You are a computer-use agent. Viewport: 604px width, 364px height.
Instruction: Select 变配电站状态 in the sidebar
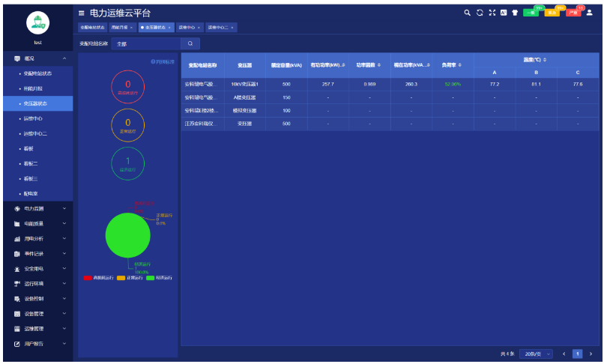[x=37, y=73]
